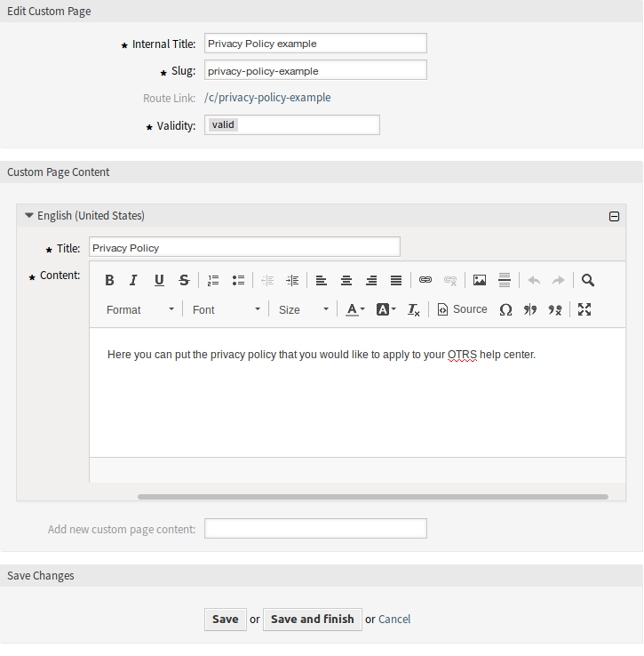Remove formatting from text
Image resolution: width=644 pixels, height=656 pixels.
pyautogui.click(x=414, y=310)
